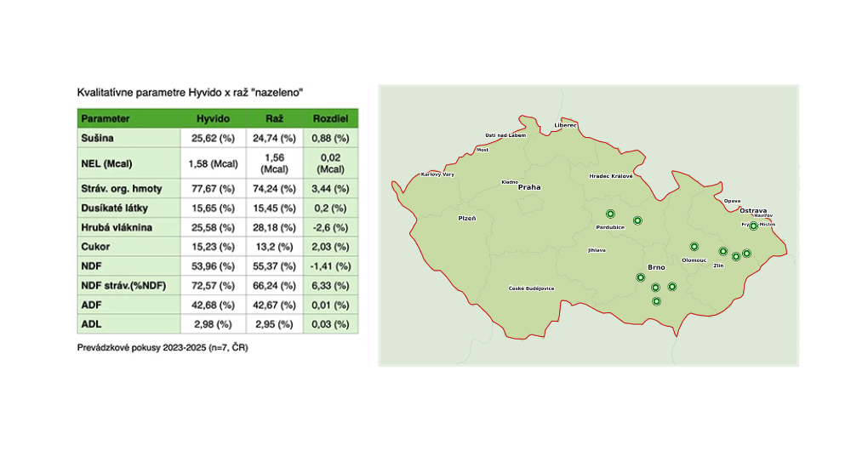Click the 'Dusíkaté látky' row label
This screenshot has width=868, height=451.
point(115,208)
